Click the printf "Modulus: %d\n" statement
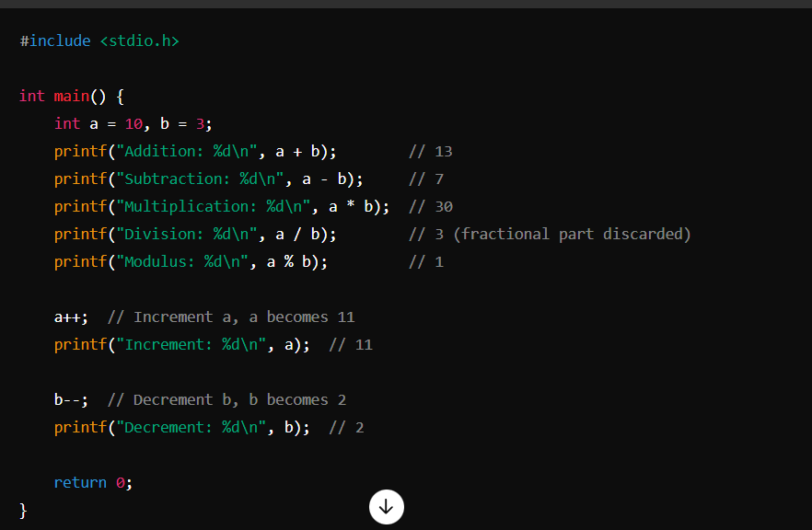The height and width of the screenshot is (530, 812). pos(191,262)
